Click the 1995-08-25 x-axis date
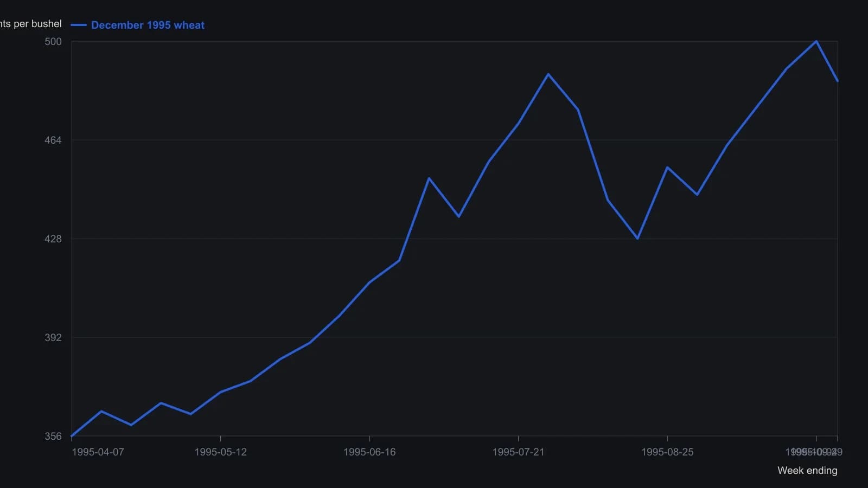868x488 pixels. click(x=667, y=452)
